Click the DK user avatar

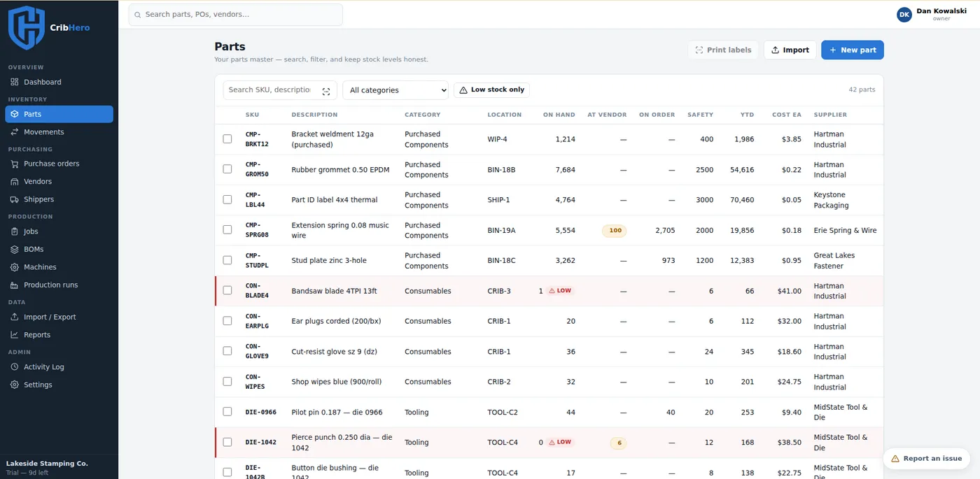tap(904, 15)
